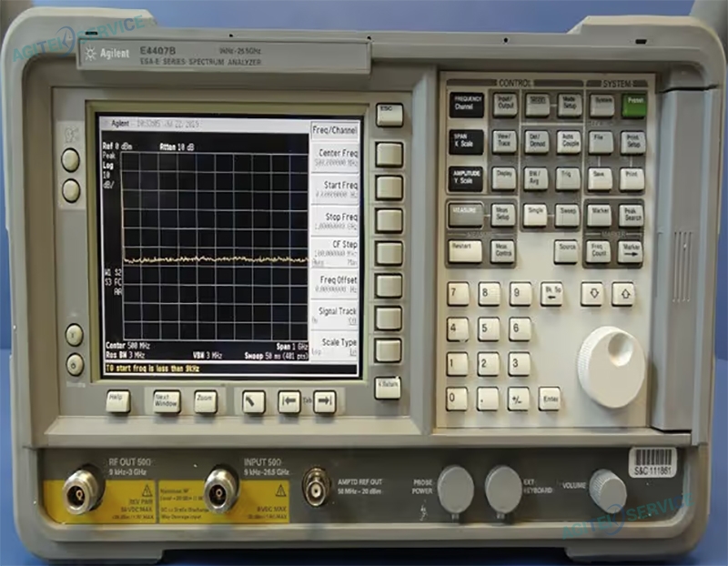Tap the Tab right arrow key
Image resolution: width=728 pixels, height=566 pixels.
coord(325,401)
